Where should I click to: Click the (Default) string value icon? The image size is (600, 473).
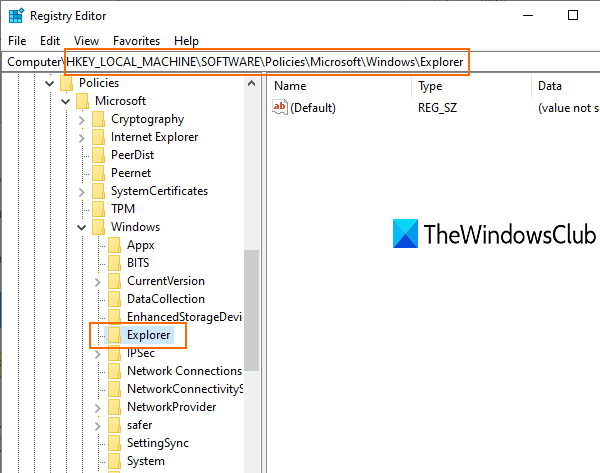280,107
